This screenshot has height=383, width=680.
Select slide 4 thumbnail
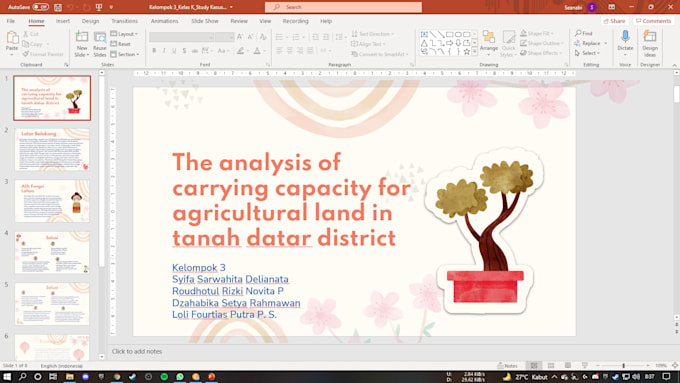click(x=52, y=252)
